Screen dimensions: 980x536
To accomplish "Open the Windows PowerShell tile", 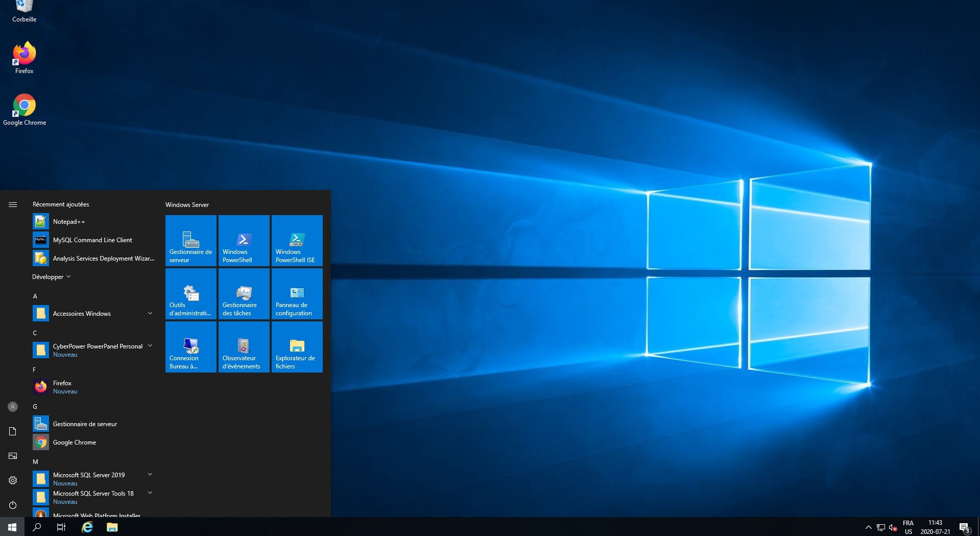I will tap(244, 241).
